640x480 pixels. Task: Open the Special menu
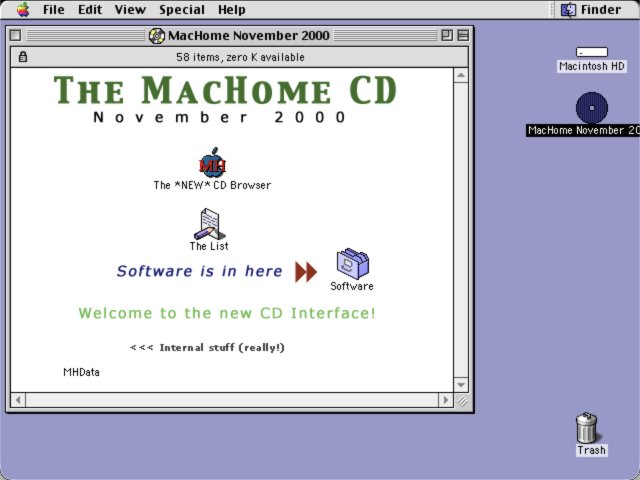pos(182,9)
